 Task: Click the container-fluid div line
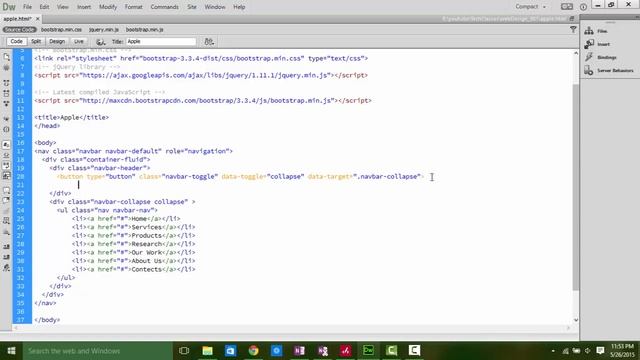(96, 160)
